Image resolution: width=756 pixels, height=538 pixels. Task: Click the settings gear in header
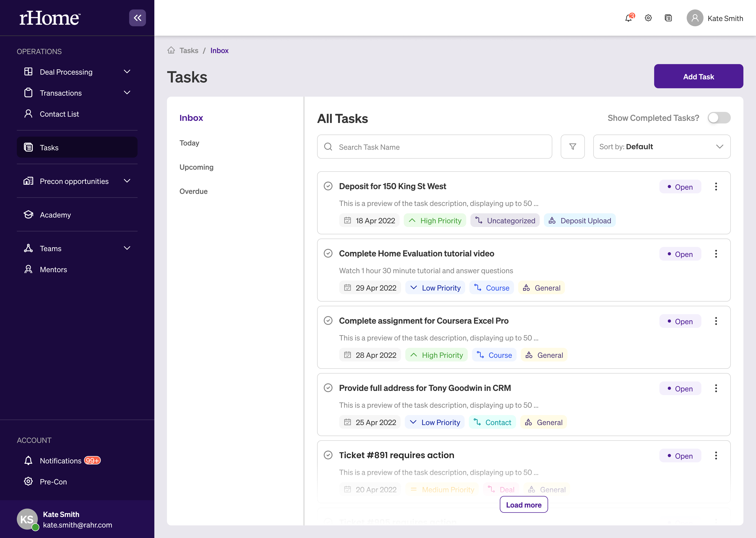(648, 18)
